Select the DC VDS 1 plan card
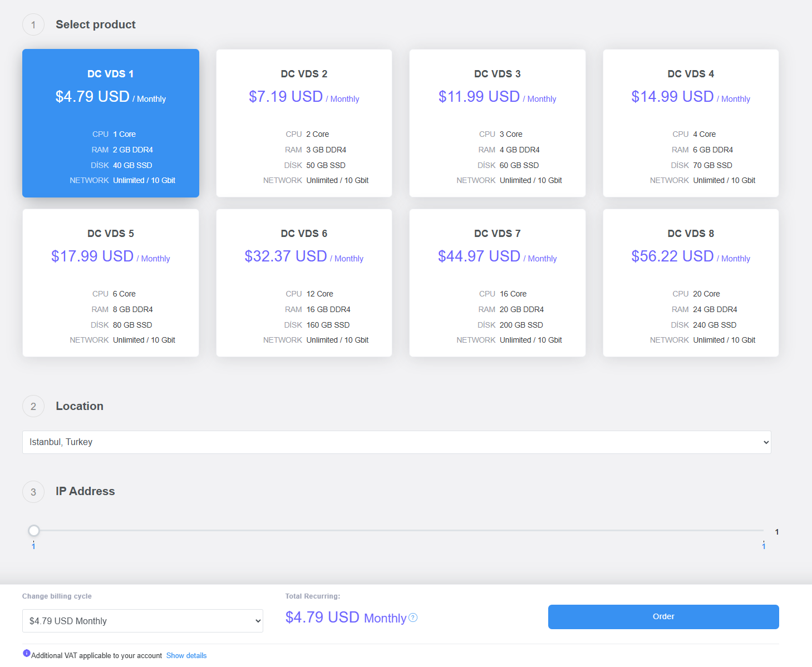This screenshot has height=667, width=812. (x=111, y=123)
